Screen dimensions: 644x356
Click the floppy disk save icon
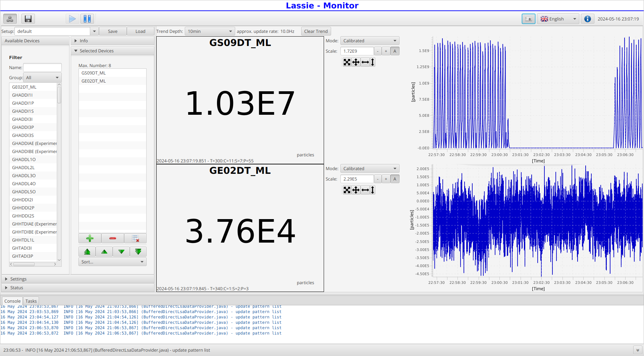coord(28,19)
